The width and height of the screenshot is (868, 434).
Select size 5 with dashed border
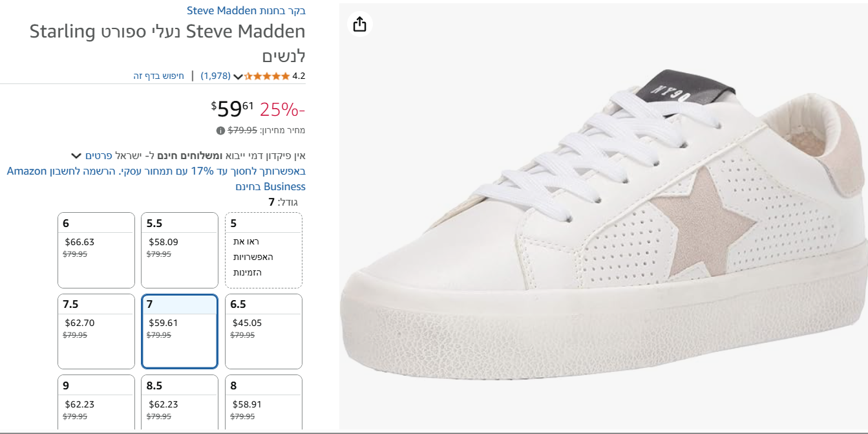pyautogui.click(x=264, y=250)
